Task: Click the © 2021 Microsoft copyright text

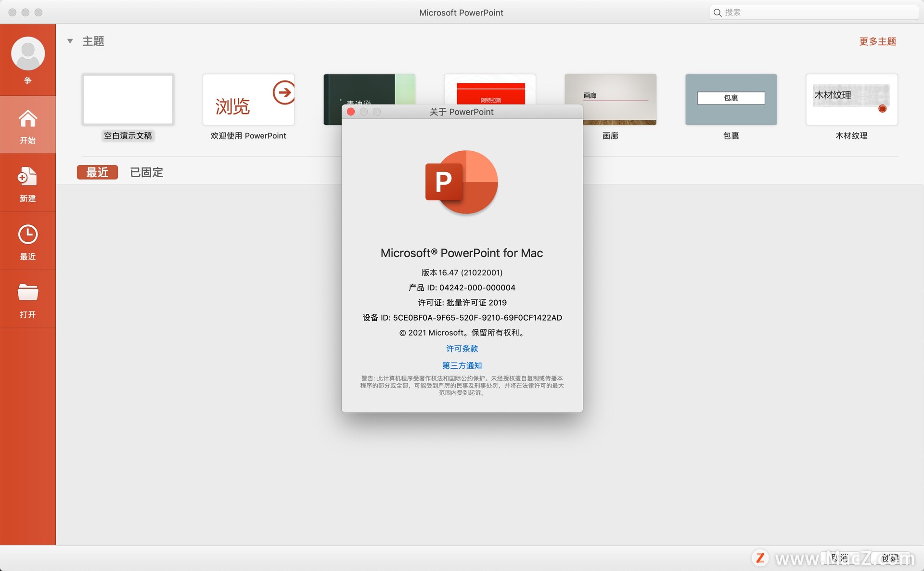Action: coord(462,333)
